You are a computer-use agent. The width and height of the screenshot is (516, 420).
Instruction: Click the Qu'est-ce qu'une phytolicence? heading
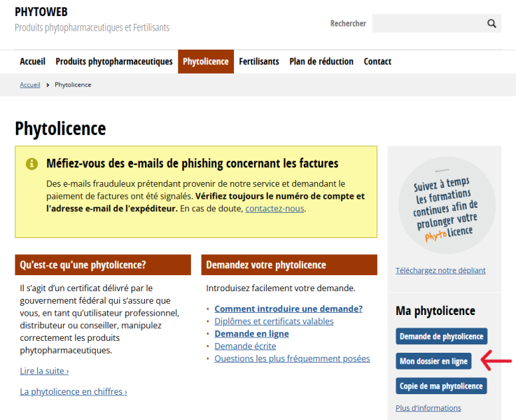pos(103,265)
